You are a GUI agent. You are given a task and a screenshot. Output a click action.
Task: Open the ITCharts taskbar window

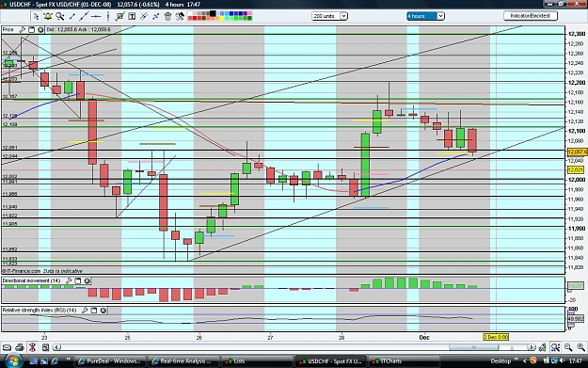[x=404, y=360]
